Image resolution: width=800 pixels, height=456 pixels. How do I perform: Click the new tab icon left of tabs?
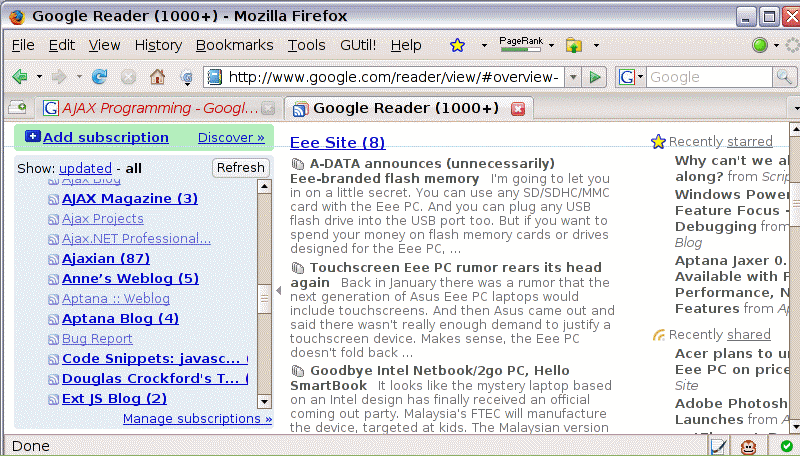18,107
